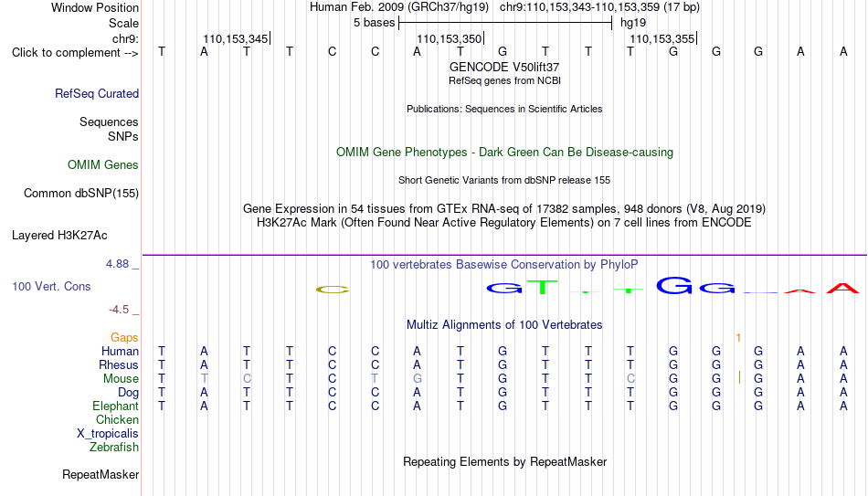Click the scale bar line next to '5 bases'
Viewport: 868px width, 496px height.
pyautogui.click(x=505, y=23)
